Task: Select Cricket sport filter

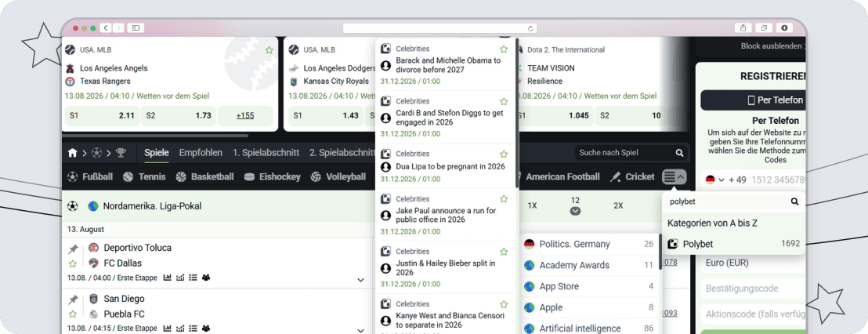Action: (x=632, y=176)
